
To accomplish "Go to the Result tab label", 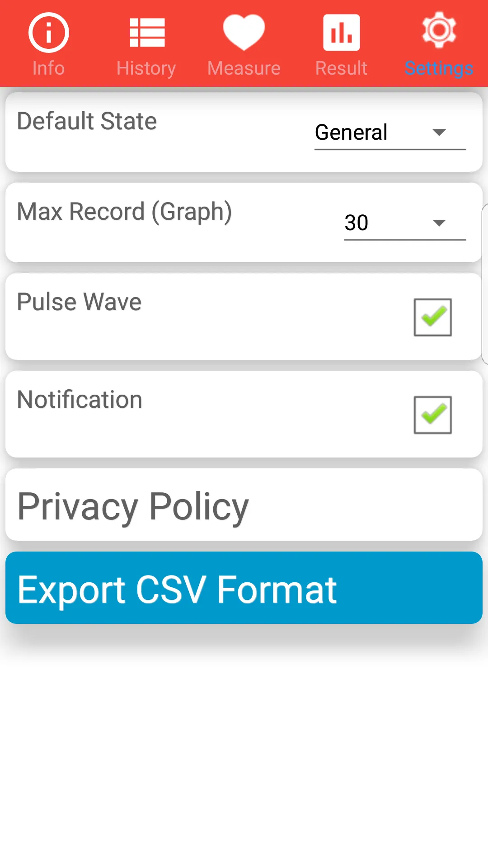I will pyautogui.click(x=341, y=68).
